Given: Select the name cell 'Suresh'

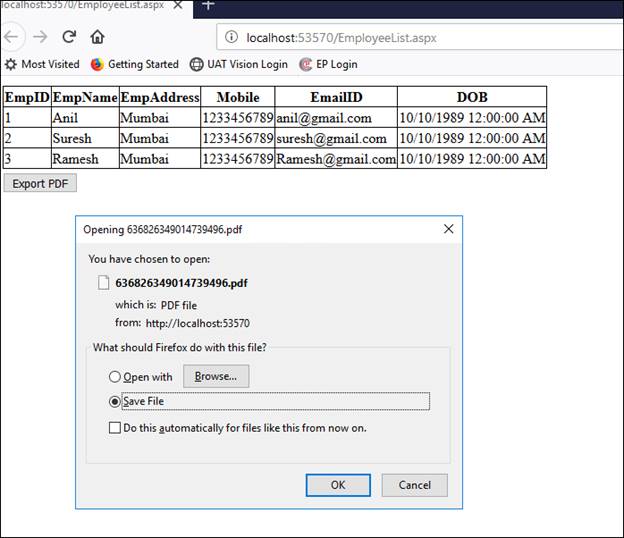Looking at the screenshot, I should [85, 138].
